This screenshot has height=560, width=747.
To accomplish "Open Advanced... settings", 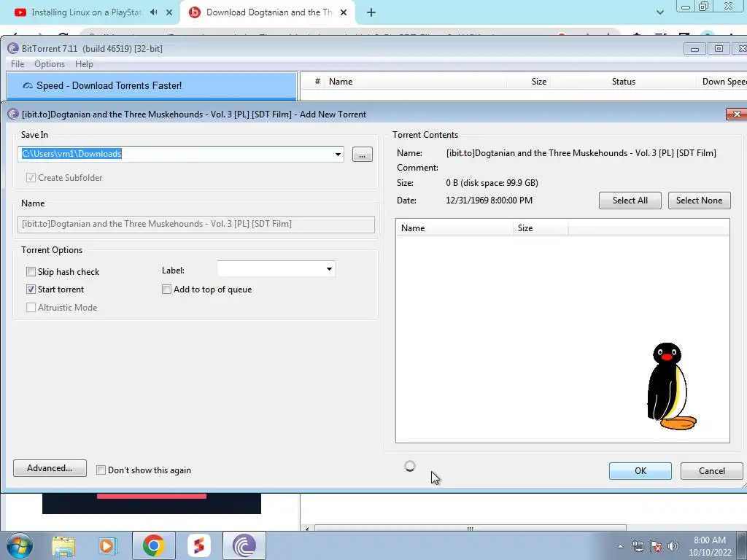I will [x=50, y=468].
